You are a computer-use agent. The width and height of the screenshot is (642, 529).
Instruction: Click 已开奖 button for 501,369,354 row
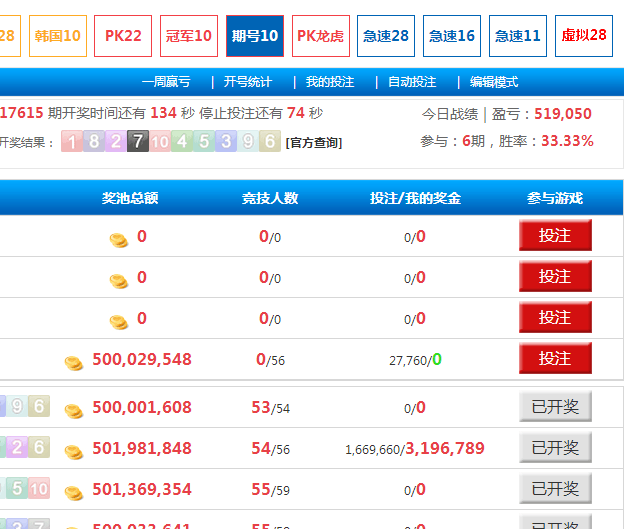pyautogui.click(x=555, y=488)
